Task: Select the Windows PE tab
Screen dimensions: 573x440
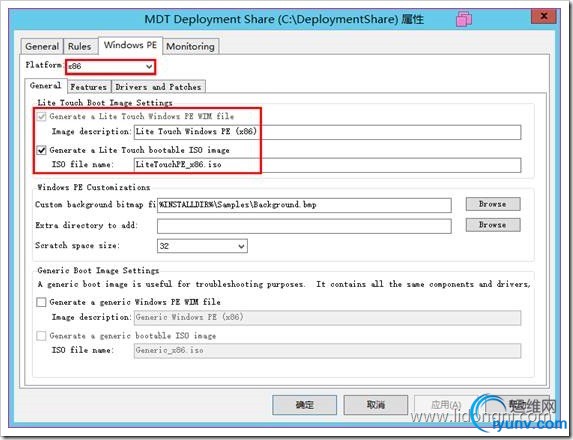Action: click(130, 45)
